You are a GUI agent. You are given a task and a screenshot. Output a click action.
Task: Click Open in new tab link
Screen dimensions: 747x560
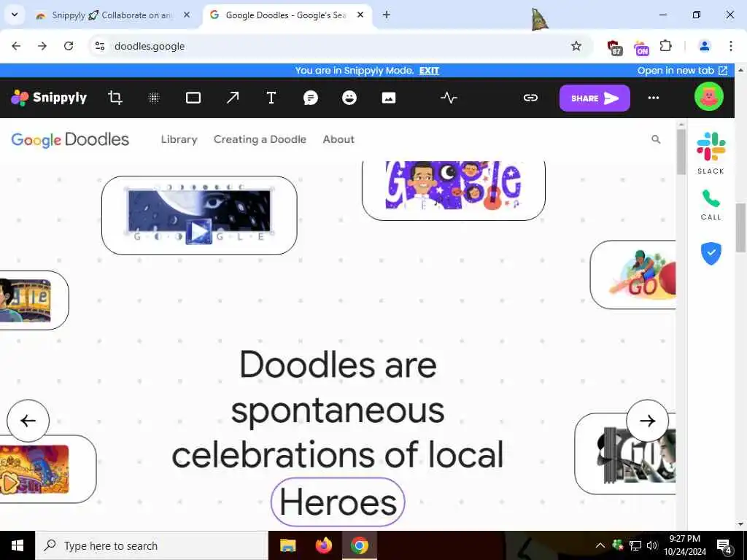click(682, 71)
